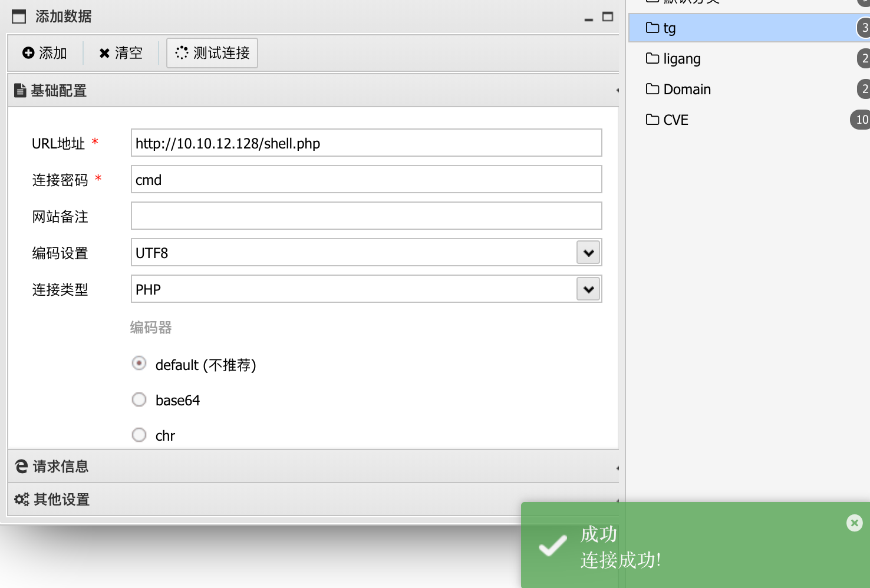Viewport: 870px width, 588px height.
Task: Select the ligang folder category
Action: [681, 58]
